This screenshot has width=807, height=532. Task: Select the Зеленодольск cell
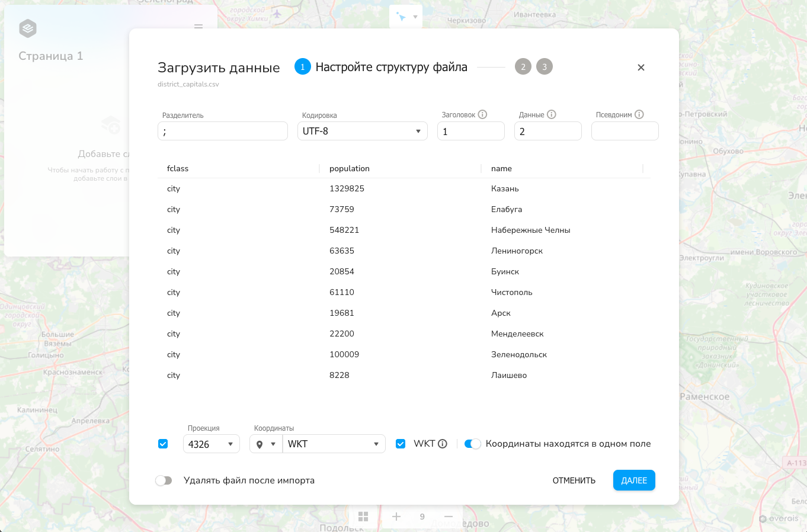pos(519,354)
